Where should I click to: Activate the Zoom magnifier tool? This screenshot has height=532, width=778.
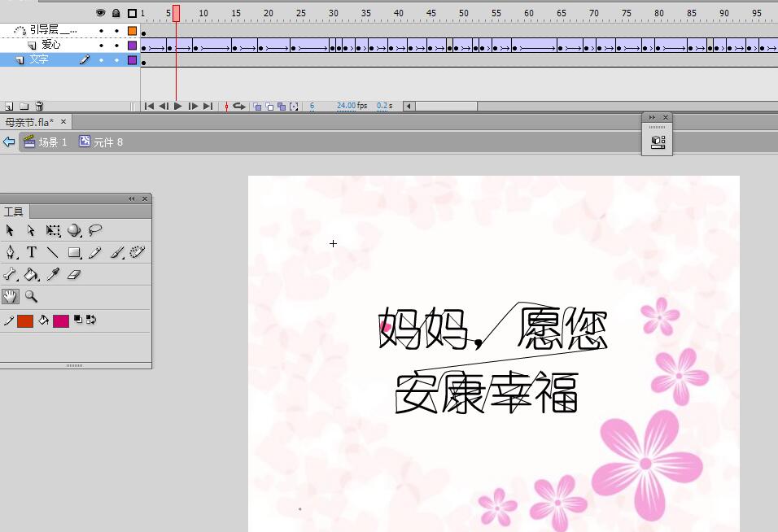coord(32,297)
